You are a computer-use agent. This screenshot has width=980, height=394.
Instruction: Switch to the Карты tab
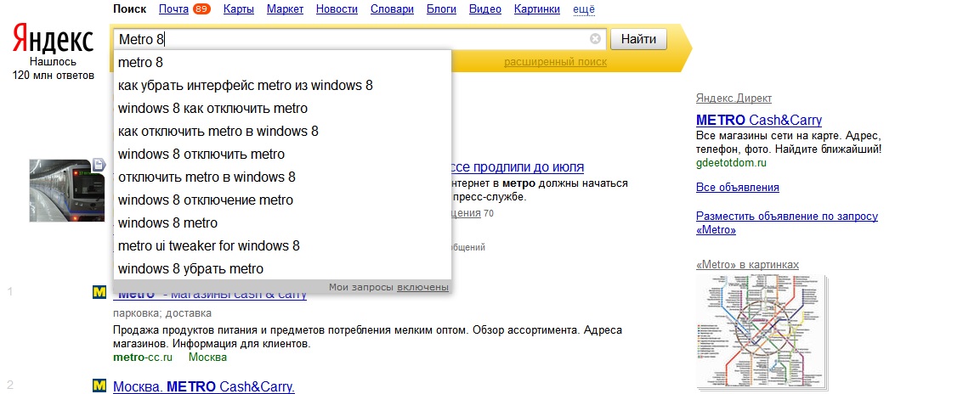(x=238, y=9)
